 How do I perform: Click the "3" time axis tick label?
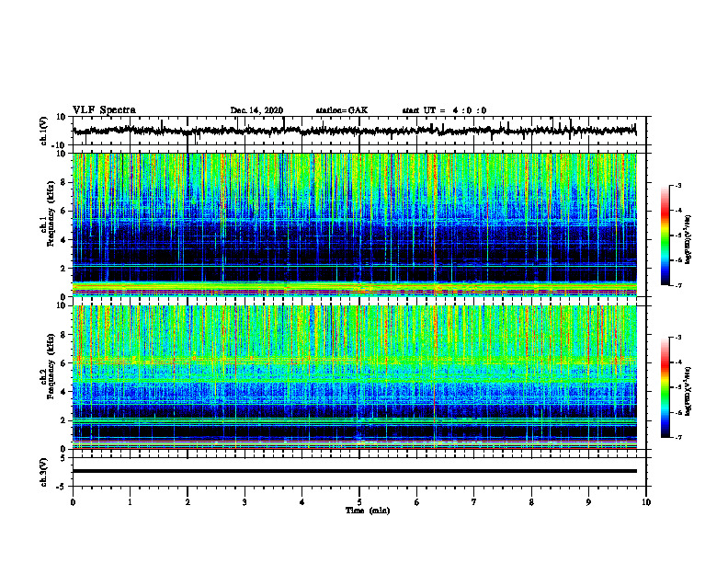(245, 502)
